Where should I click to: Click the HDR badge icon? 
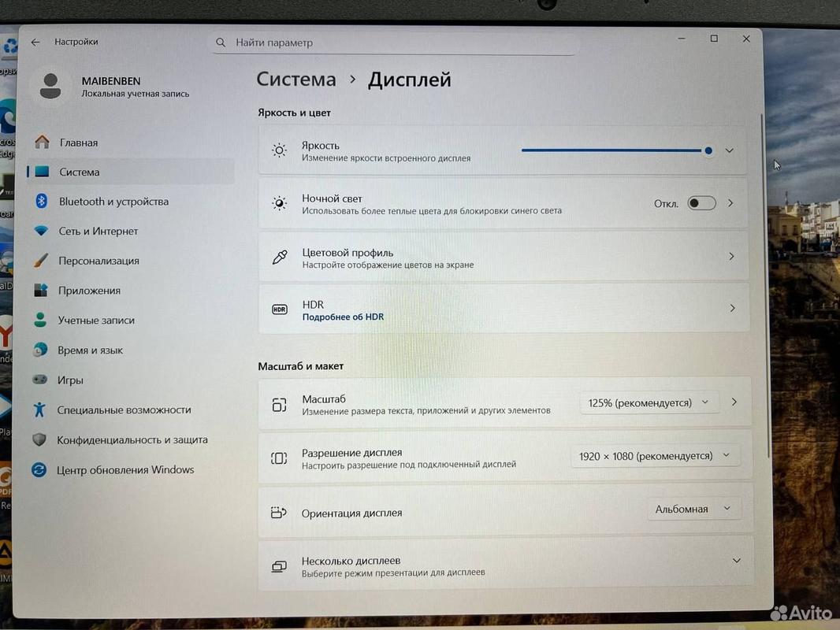point(280,309)
